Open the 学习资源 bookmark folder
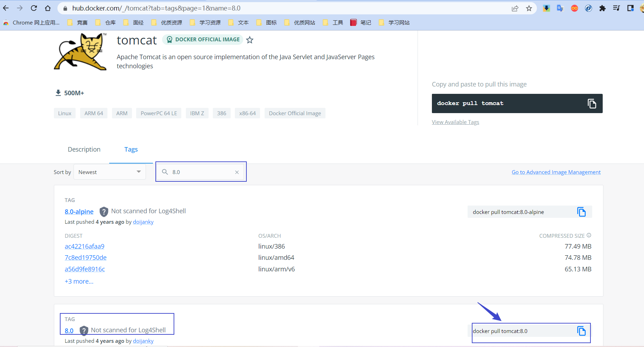644x347 pixels. 205,23
